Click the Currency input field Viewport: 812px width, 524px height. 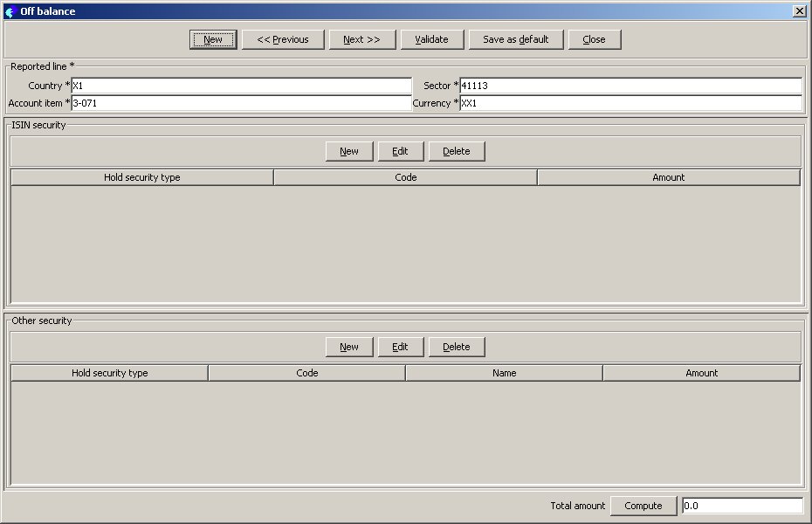[630, 103]
